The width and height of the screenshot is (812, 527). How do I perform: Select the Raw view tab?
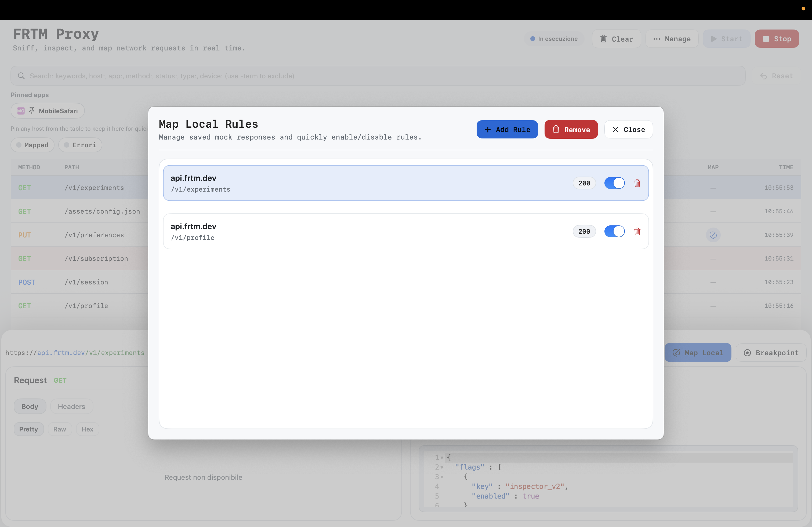click(59, 429)
